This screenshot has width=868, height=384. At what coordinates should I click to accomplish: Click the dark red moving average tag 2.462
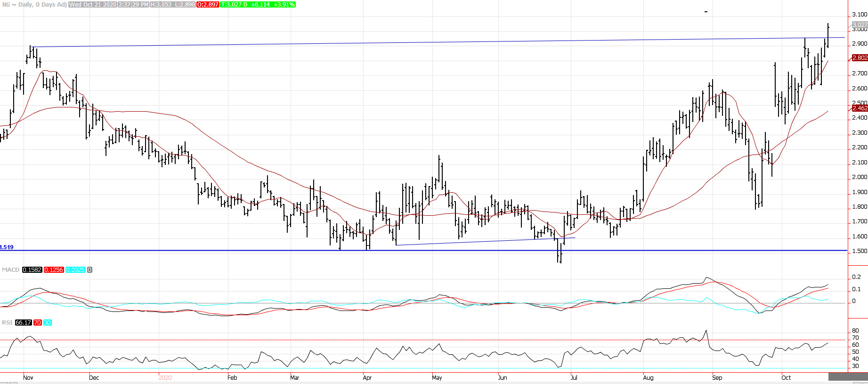pyautogui.click(x=860, y=108)
